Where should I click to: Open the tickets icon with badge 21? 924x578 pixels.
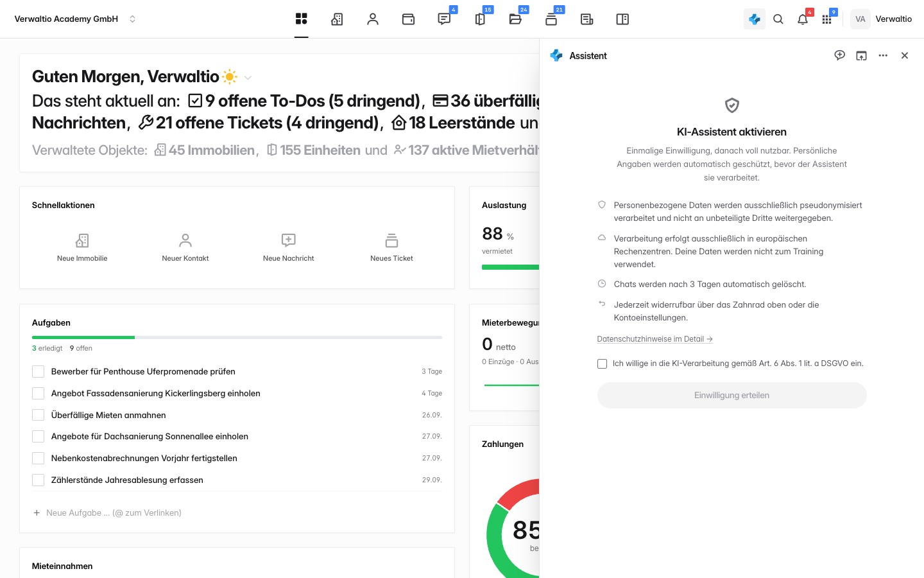tap(551, 19)
